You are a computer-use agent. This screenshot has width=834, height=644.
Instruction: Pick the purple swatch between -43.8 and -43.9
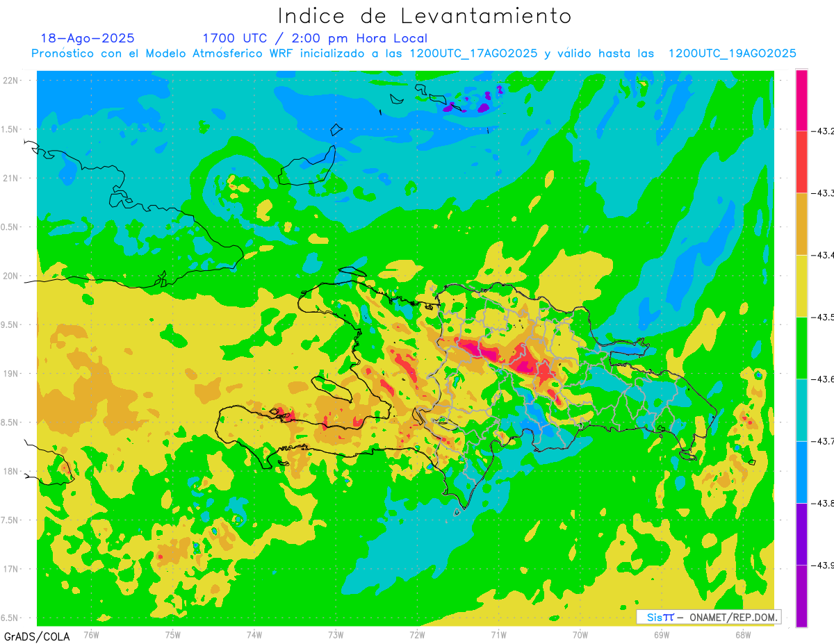click(801, 534)
